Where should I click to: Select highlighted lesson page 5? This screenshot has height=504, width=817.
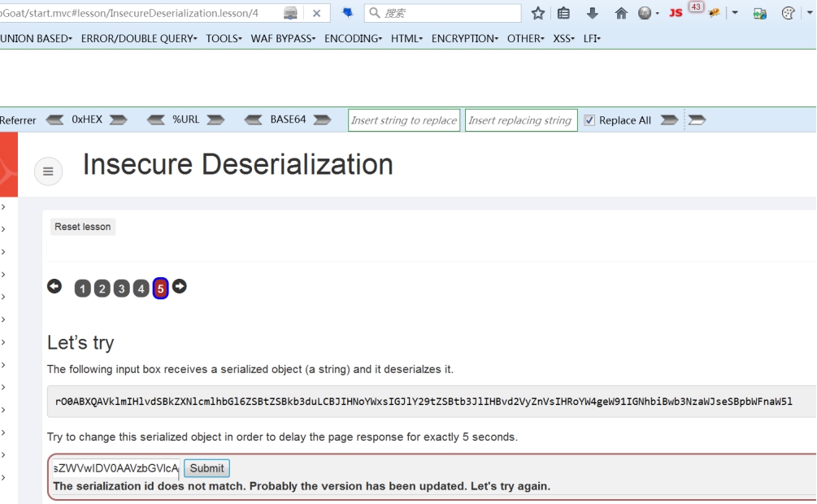(160, 289)
